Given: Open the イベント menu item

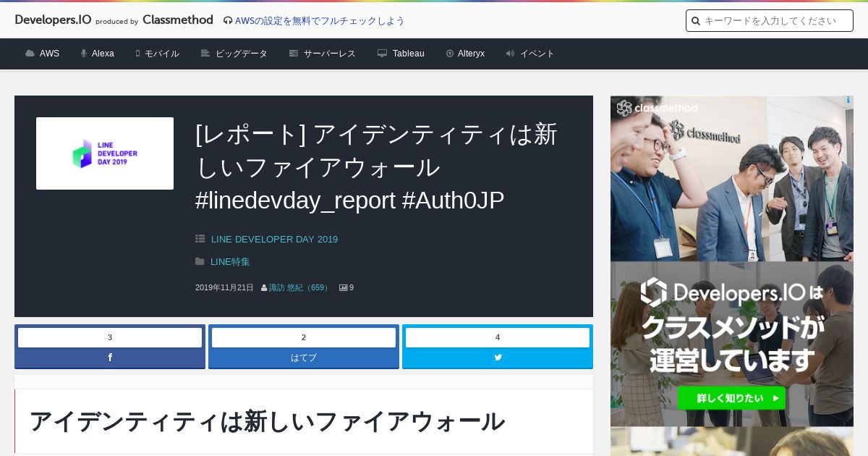Looking at the screenshot, I should tap(537, 54).
